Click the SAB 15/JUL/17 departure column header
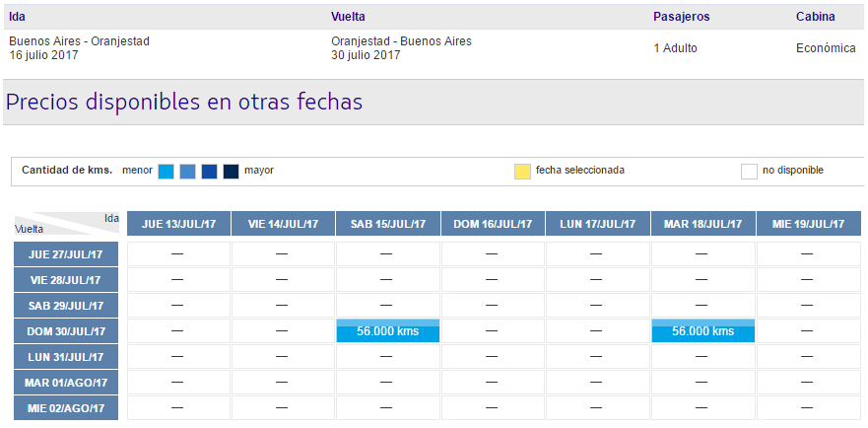This screenshot has width=868, height=428. click(x=388, y=224)
